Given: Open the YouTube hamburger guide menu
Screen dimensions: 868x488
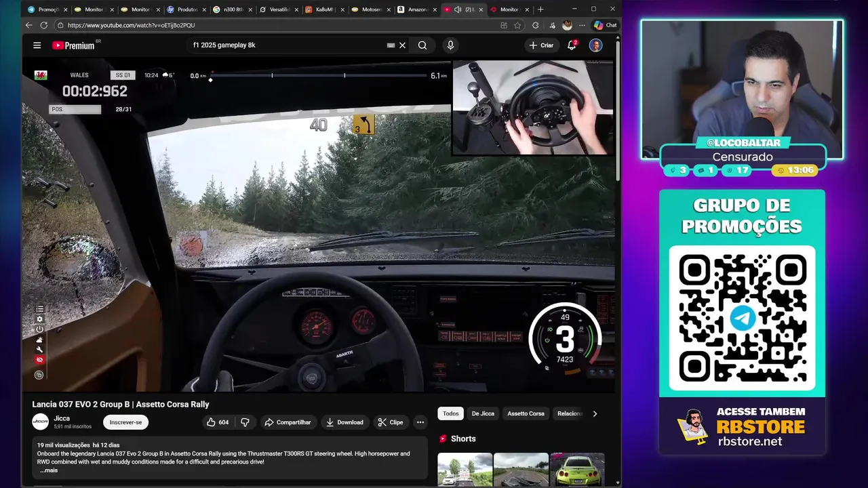Looking at the screenshot, I should click(x=37, y=45).
